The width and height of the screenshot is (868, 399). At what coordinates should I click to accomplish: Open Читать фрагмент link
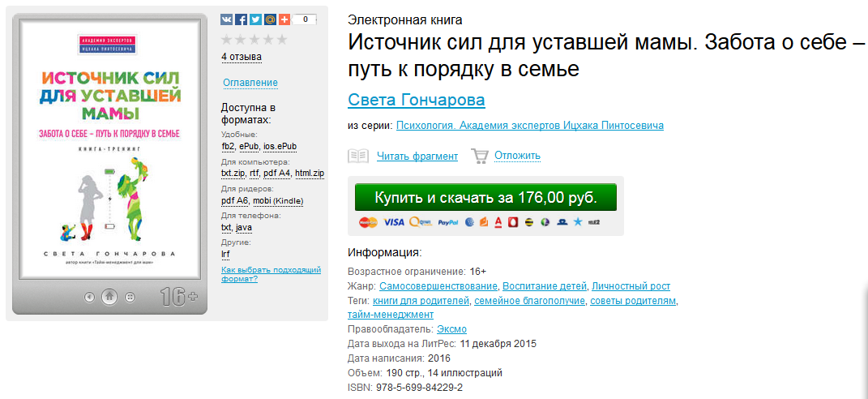pos(417,157)
